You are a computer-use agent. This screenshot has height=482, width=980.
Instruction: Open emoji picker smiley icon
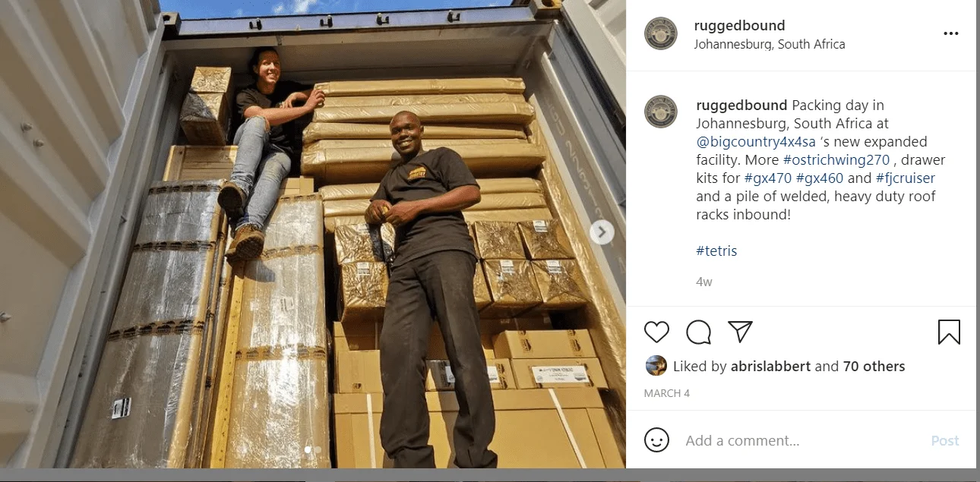pos(656,440)
